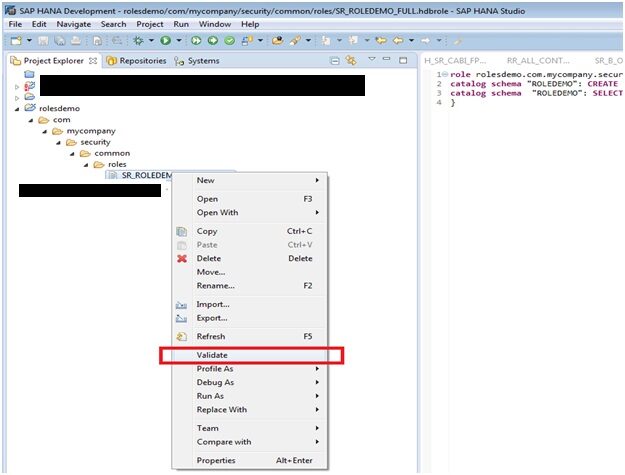Viewport: 625px width, 475px height.
Task: Open the Navigate menu in menu bar
Action: (x=73, y=23)
